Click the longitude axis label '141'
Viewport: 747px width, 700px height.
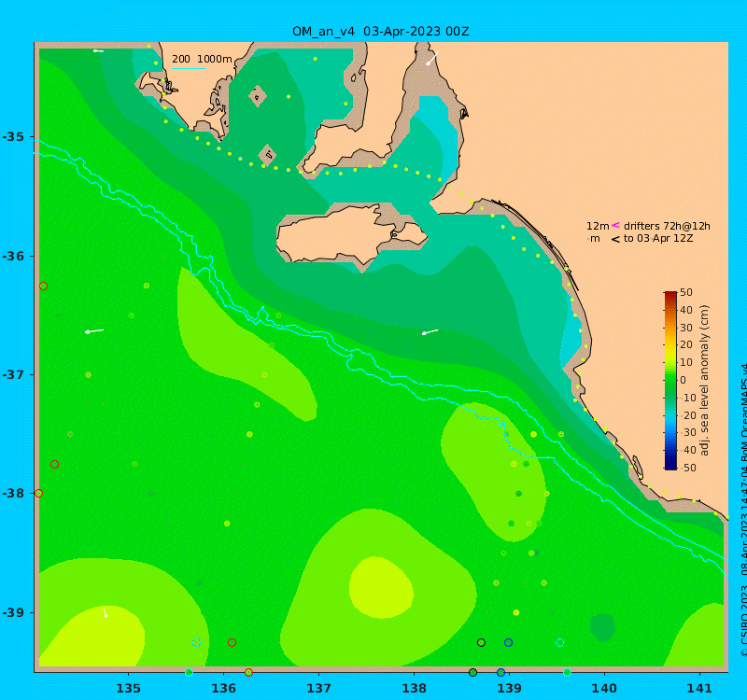pos(699,688)
